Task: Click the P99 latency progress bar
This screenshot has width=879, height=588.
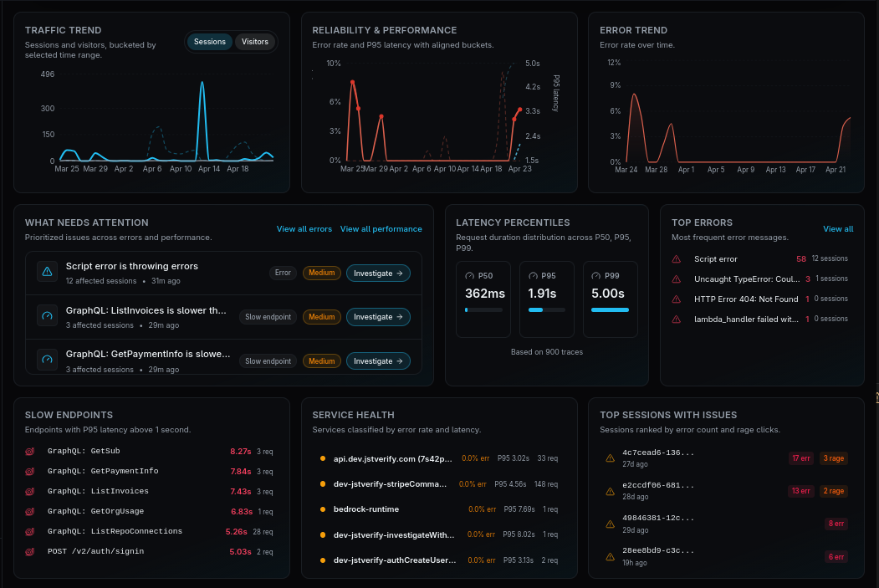Action: tap(610, 310)
